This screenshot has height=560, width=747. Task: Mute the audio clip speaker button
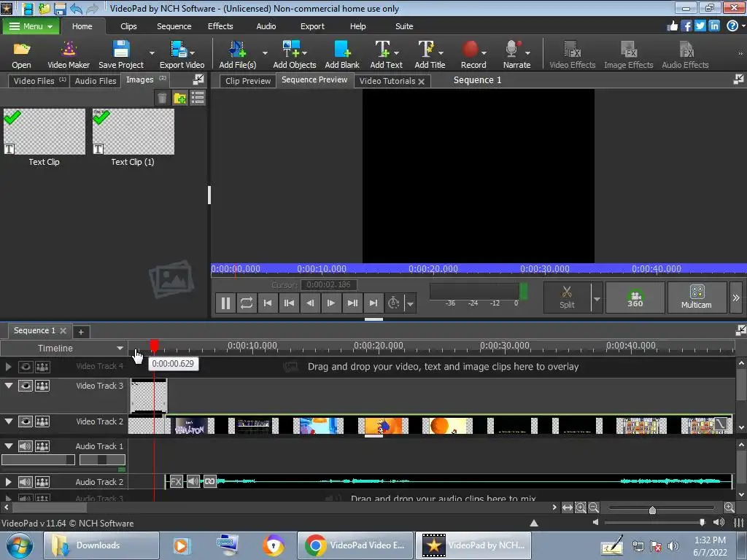tap(193, 481)
